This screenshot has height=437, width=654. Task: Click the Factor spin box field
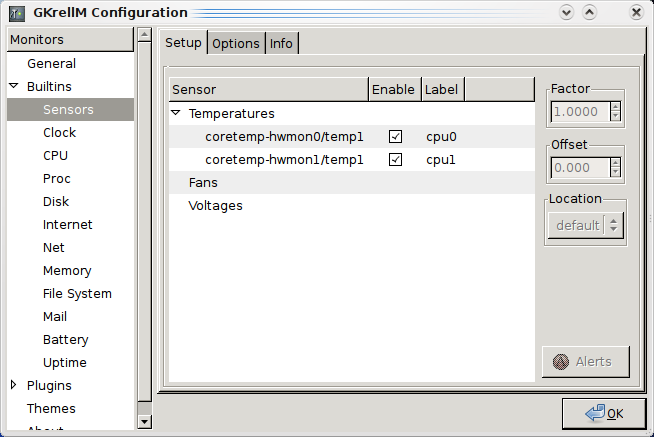click(578, 112)
